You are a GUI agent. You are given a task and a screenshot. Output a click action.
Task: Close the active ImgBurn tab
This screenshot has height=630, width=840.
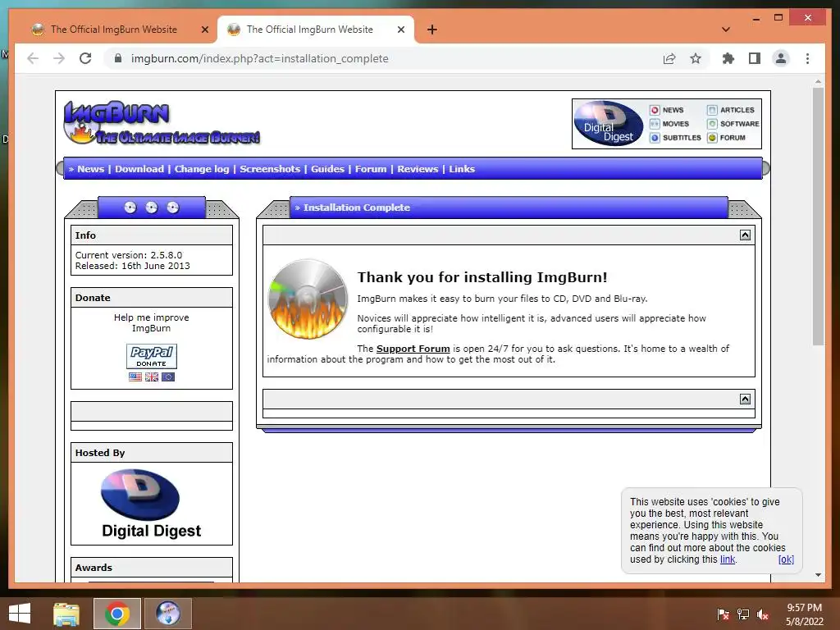pyautogui.click(x=400, y=30)
